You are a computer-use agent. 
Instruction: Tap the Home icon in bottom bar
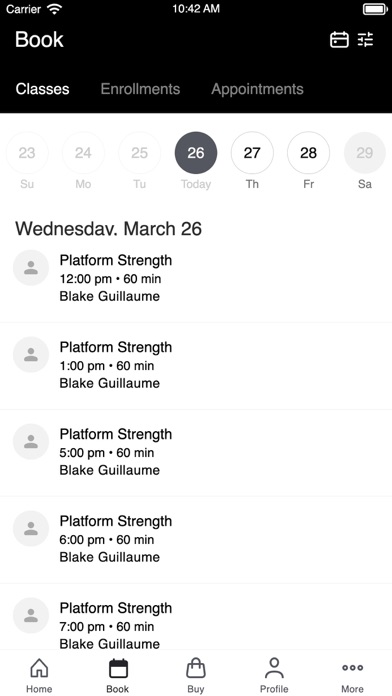39,668
